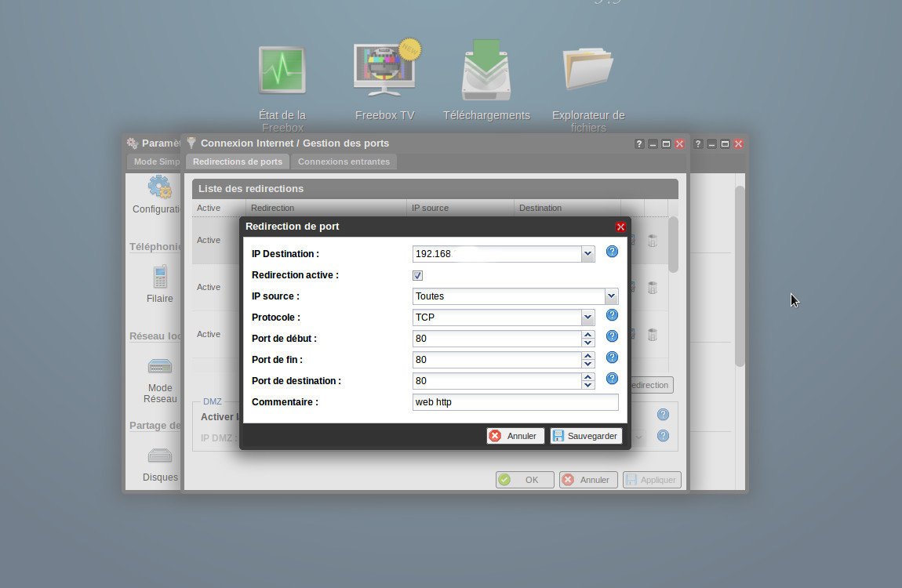This screenshot has height=588, width=902.
Task: Decrease the Port de fin value
Action: click(587, 364)
